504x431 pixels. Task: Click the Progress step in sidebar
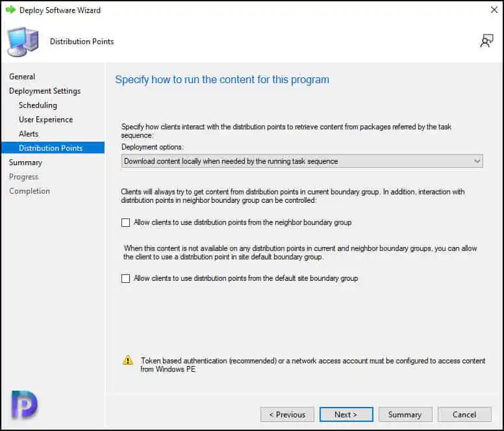[x=23, y=177]
